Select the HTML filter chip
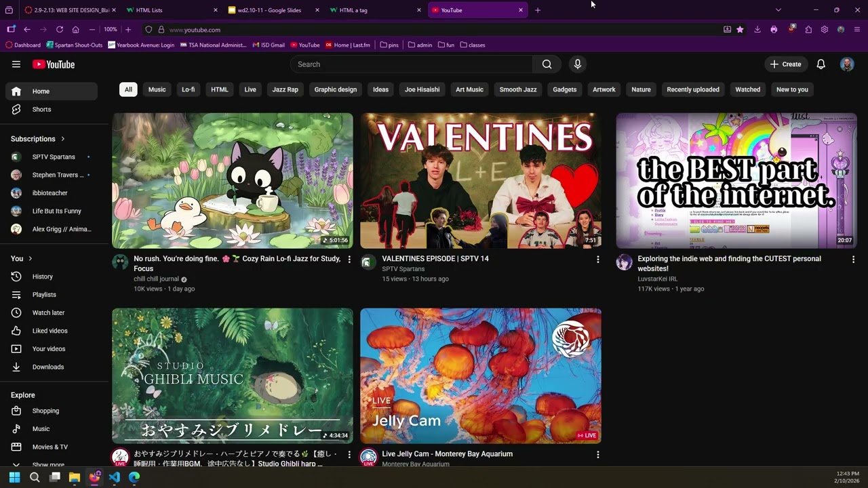 220,89
